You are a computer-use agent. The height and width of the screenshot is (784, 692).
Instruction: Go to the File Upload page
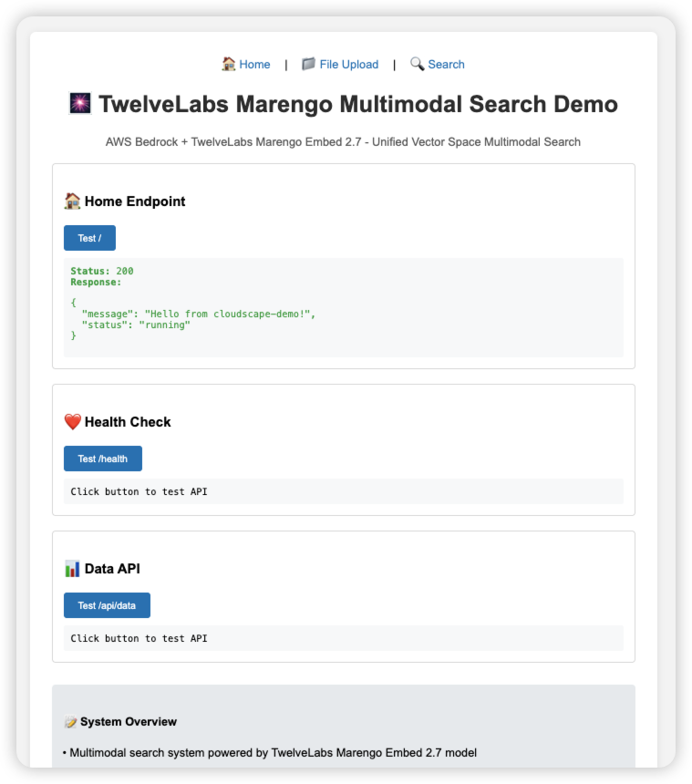click(x=348, y=65)
